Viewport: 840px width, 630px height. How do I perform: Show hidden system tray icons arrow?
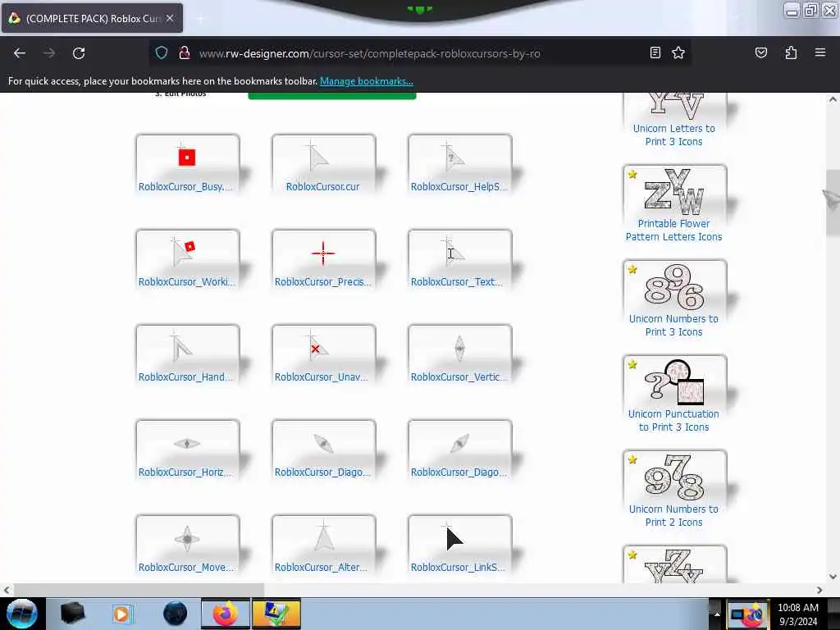pyautogui.click(x=716, y=614)
